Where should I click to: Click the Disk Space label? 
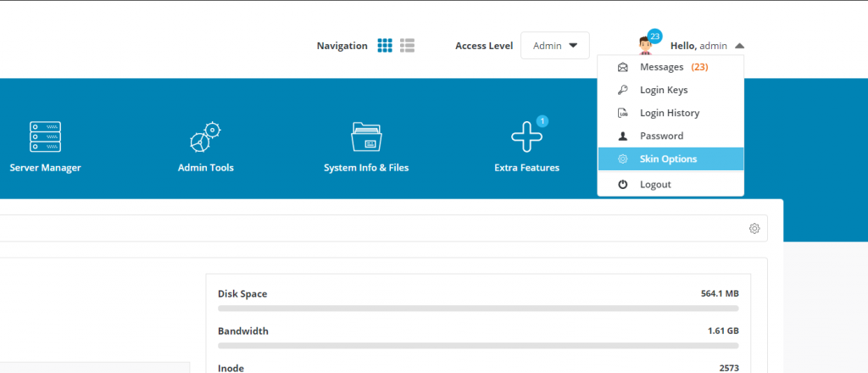242,294
